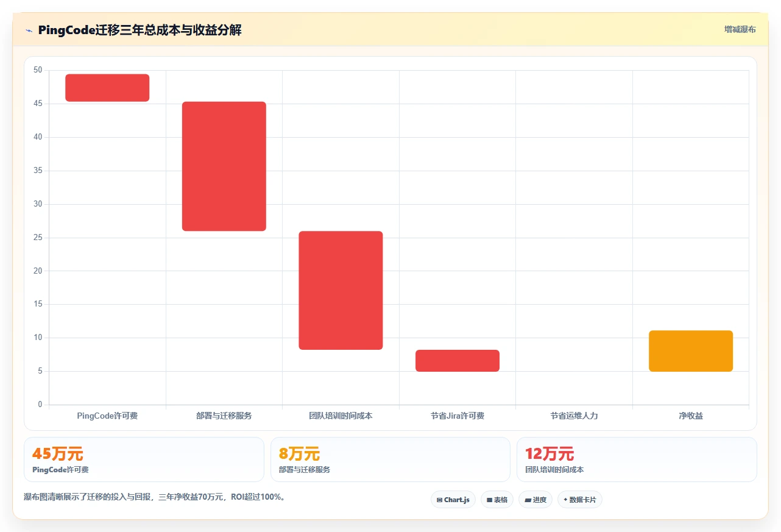Click the 进度 pill tag
Image resolution: width=781 pixels, height=532 pixels.
tap(535, 500)
